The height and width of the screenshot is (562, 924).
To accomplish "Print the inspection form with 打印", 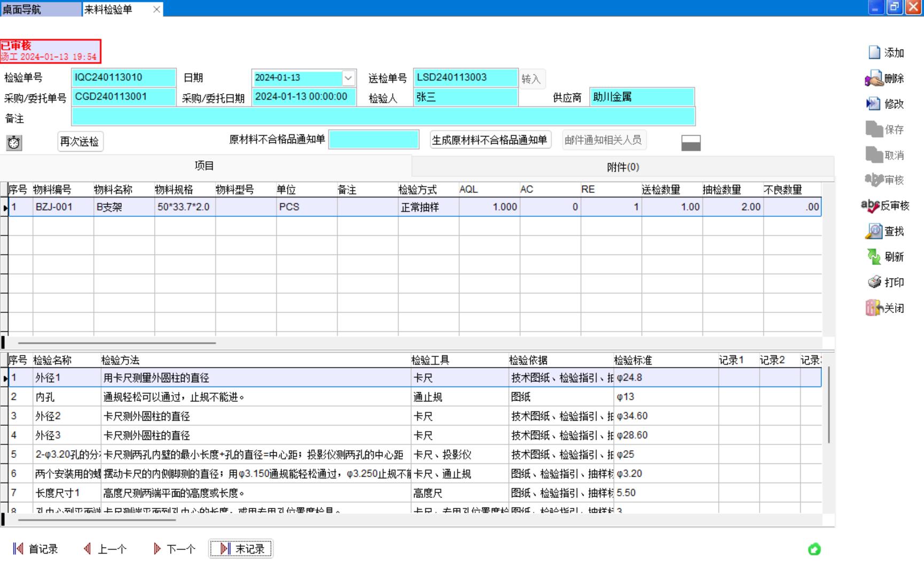I will pos(874,282).
